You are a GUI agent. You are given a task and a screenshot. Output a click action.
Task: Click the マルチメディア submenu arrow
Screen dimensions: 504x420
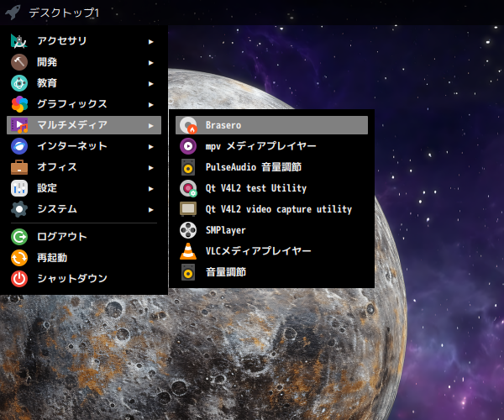150,126
